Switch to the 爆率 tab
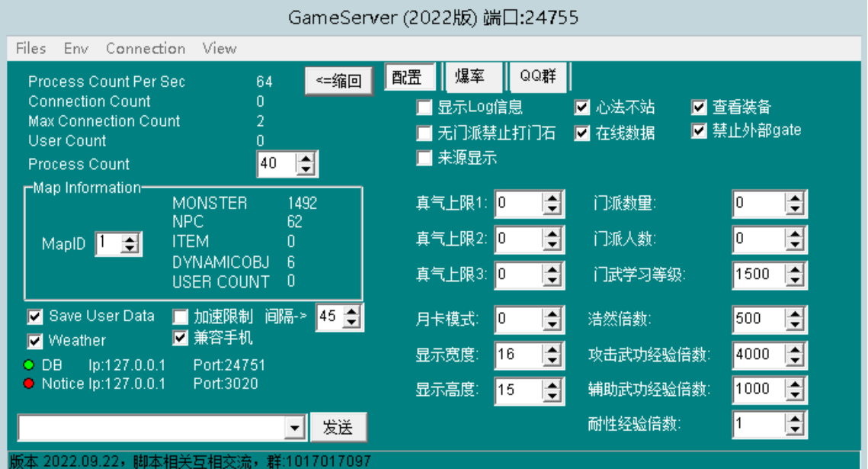 point(469,77)
